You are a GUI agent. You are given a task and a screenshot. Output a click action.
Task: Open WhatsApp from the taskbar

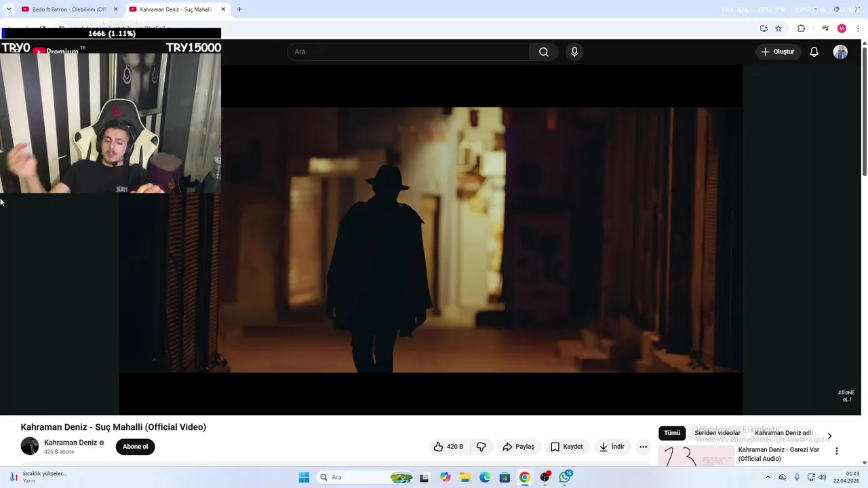click(x=565, y=477)
